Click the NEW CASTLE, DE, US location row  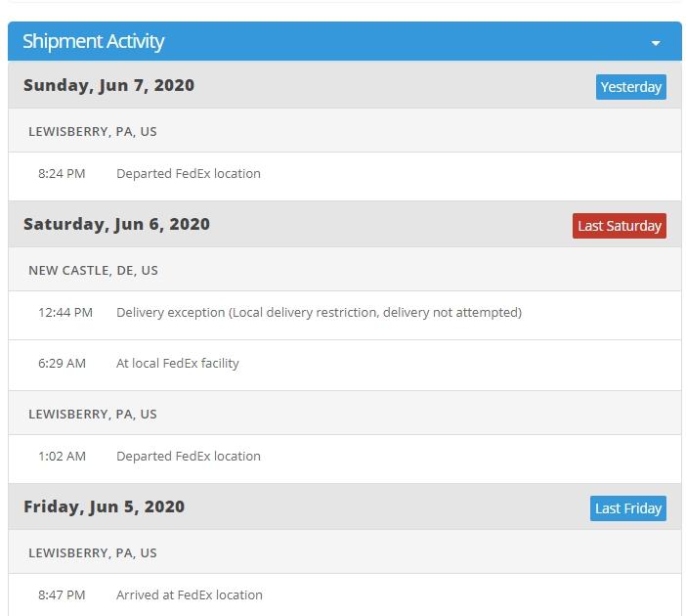(93, 270)
